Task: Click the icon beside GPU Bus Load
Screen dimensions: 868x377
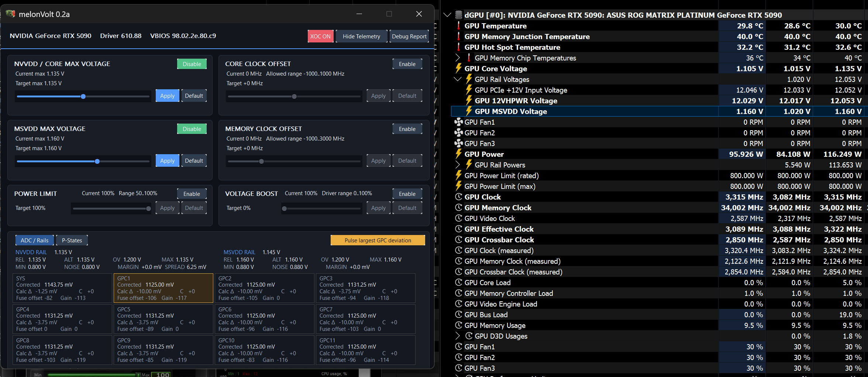Action: pyautogui.click(x=458, y=315)
